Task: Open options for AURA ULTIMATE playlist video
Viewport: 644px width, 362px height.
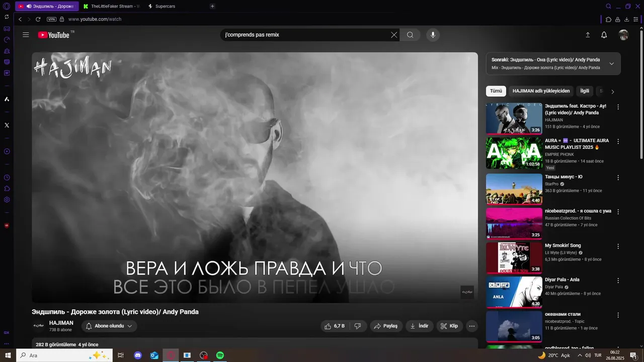Action: 618,141
